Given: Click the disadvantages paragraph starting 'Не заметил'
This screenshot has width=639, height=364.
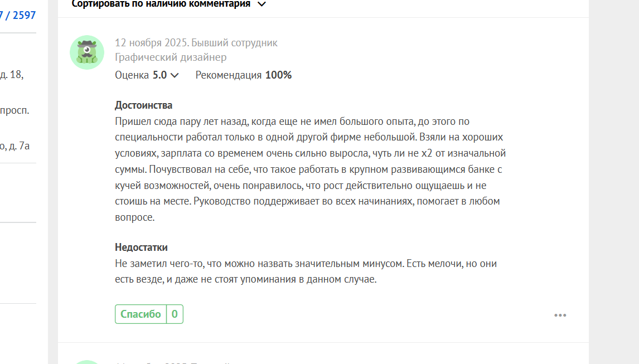Looking at the screenshot, I should pos(306,271).
